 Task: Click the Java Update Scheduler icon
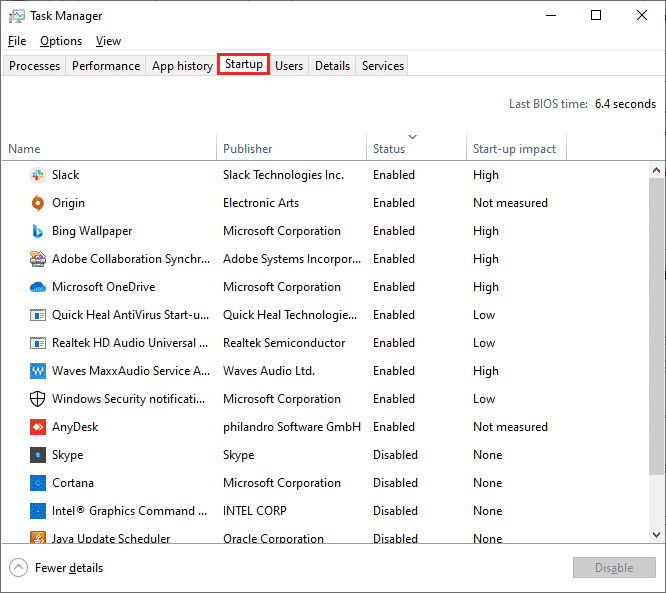[38, 537]
